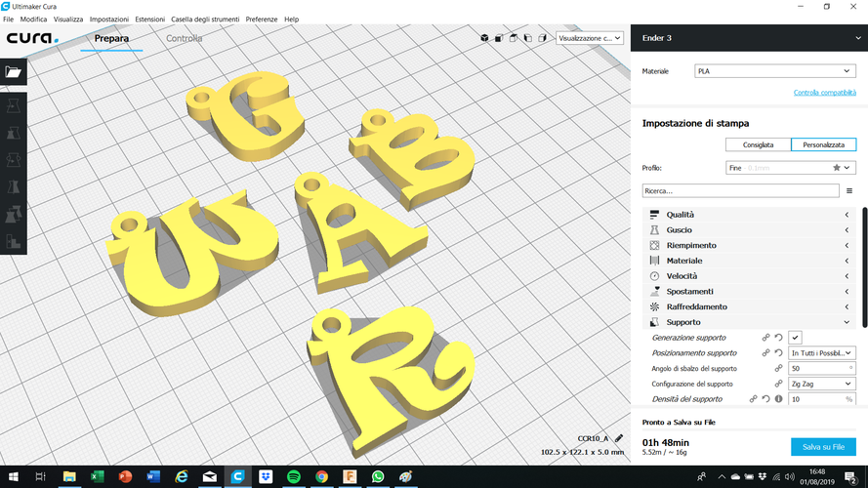
Task: Expand the Materiale settings section
Action: point(750,261)
